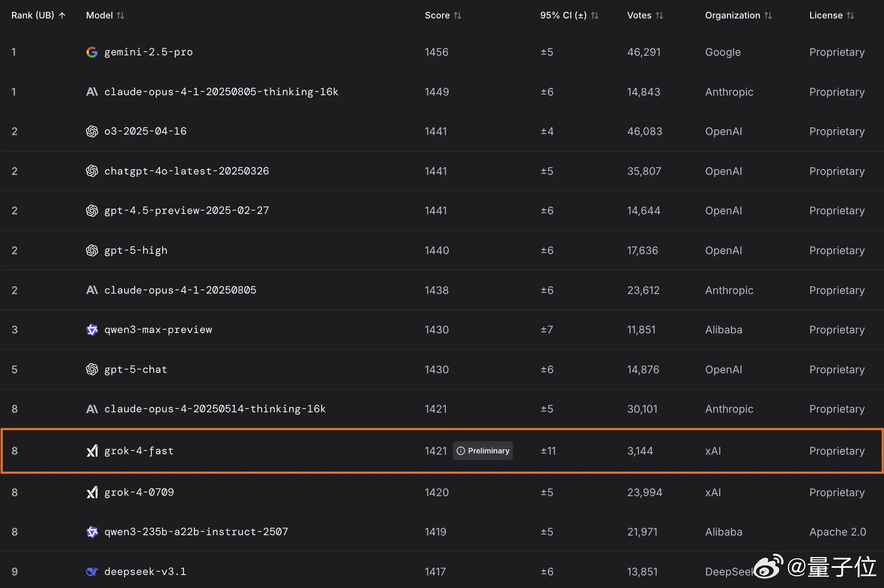Select the grok-4-0709 model name
Viewport: 884px width, 588px height.
(139, 492)
